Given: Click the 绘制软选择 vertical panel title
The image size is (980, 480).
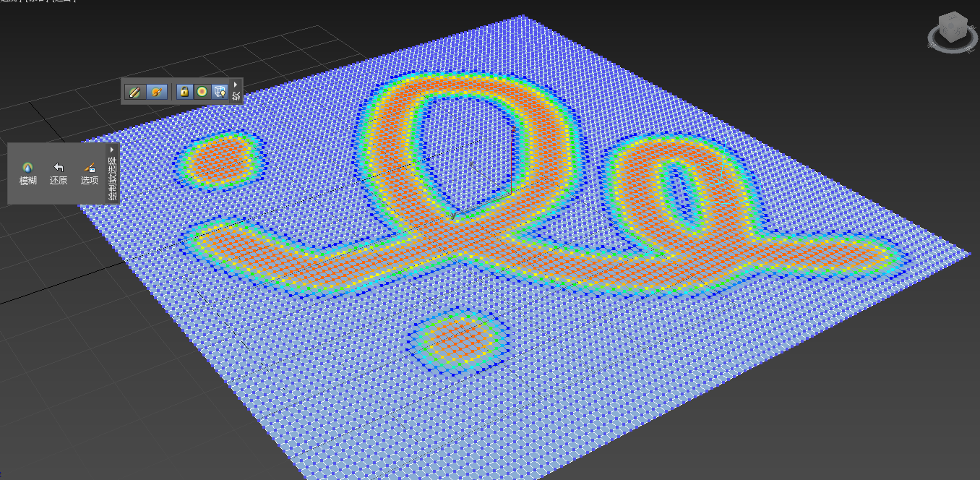Looking at the screenshot, I should tap(112, 179).
